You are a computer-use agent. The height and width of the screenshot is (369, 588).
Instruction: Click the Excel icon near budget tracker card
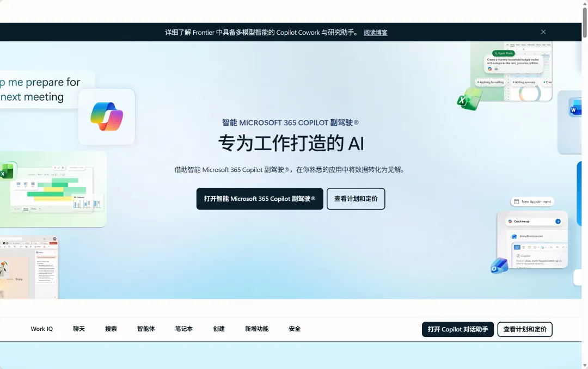pyautogui.click(x=469, y=100)
